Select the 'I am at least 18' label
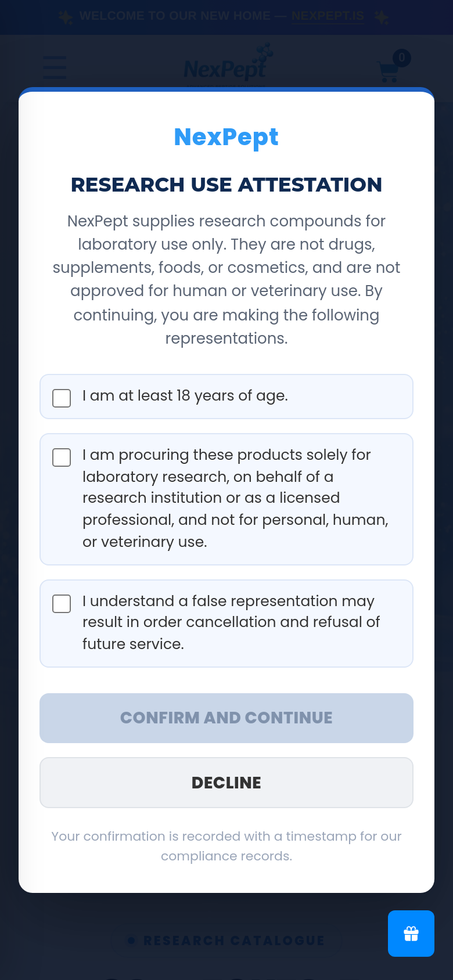 (x=185, y=396)
